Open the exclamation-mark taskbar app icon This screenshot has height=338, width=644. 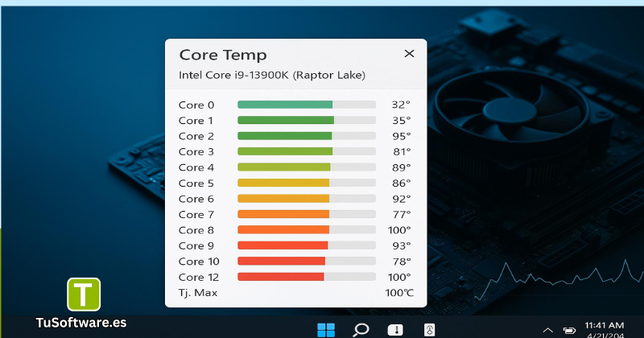(x=395, y=330)
